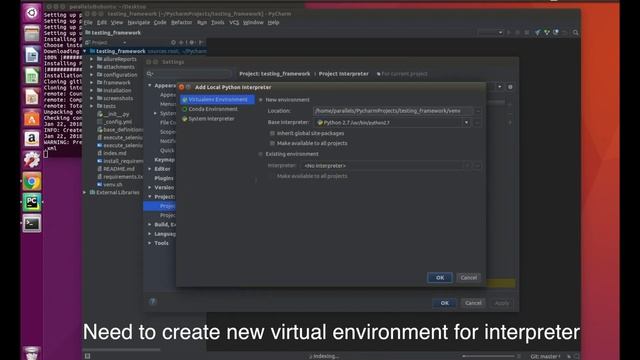Image resolution: width=640 pixels, height=360 pixels.
Task: Open screenshots folder in project tree
Action: pos(115,98)
